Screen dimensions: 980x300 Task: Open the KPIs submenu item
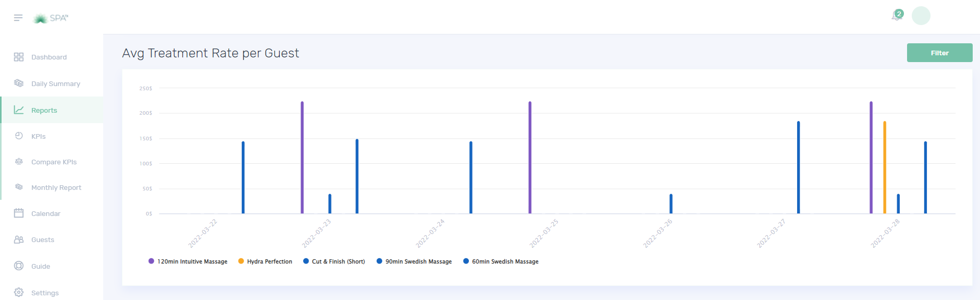click(39, 136)
